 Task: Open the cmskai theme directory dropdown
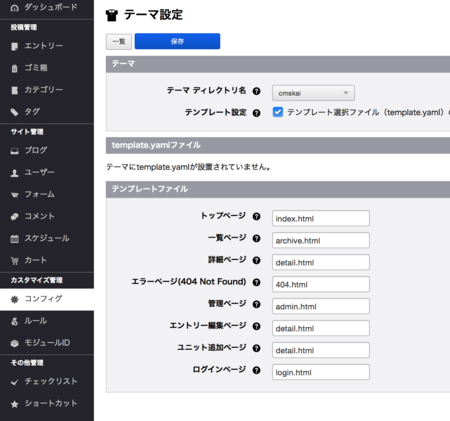point(313,93)
